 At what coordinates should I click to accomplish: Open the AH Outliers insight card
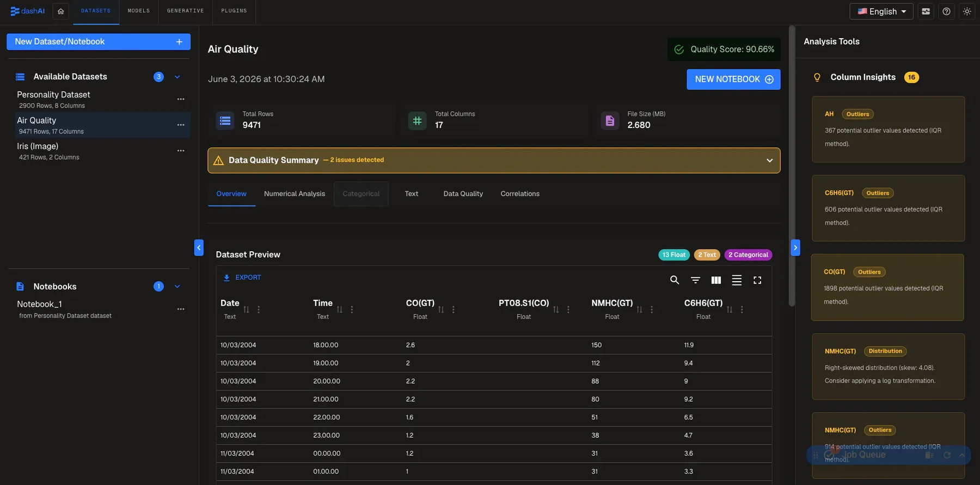[x=888, y=129]
